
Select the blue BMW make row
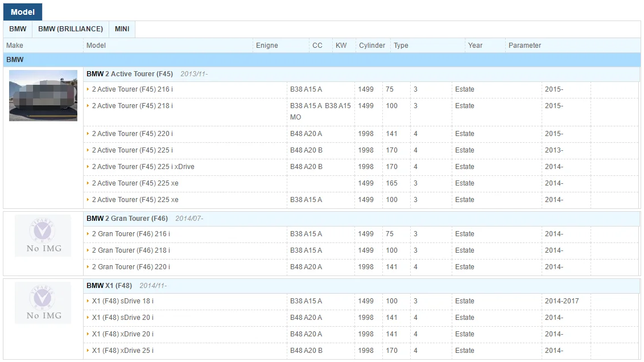coord(322,60)
